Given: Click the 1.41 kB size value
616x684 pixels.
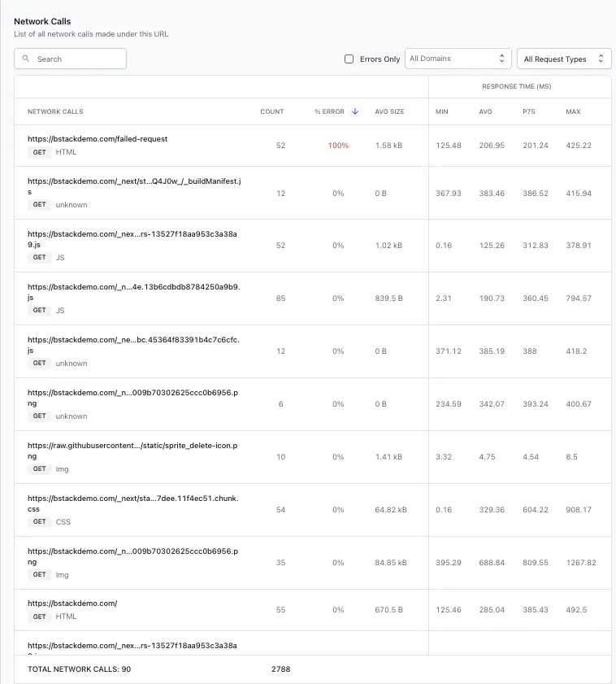Looking at the screenshot, I should point(389,457).
